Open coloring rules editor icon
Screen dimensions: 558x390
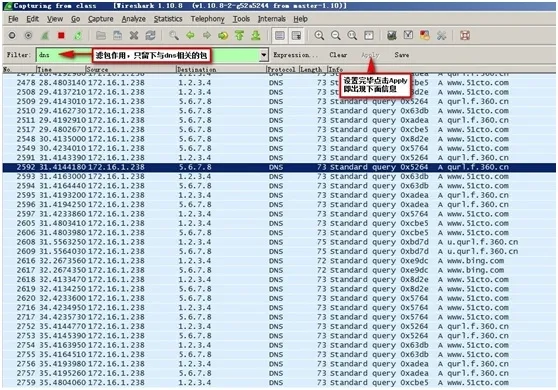[425, 36]
